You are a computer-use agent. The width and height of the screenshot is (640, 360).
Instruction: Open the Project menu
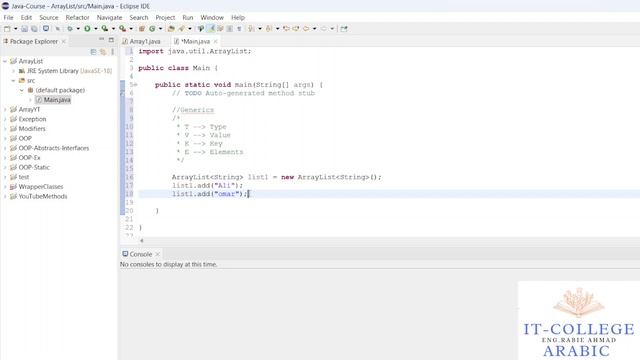(x=165, y=18)
